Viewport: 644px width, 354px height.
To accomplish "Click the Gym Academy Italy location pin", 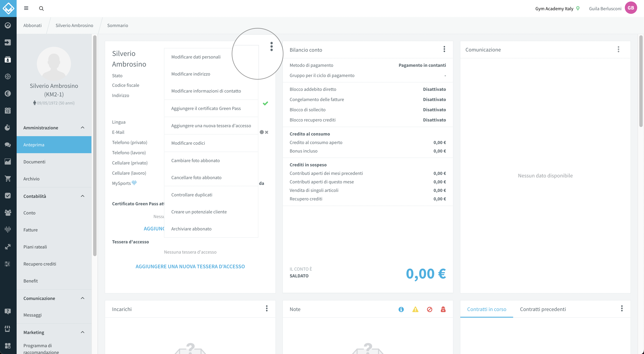I will point(578,8).
